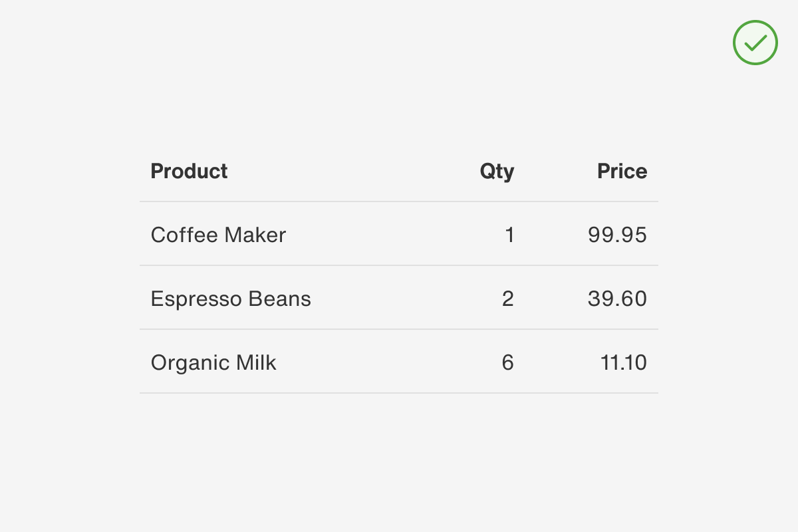Image resolution: width=798 pixels, height=532 pixels.
Task: Select the 99.95 price cell
Action: (x=617, y=235)
